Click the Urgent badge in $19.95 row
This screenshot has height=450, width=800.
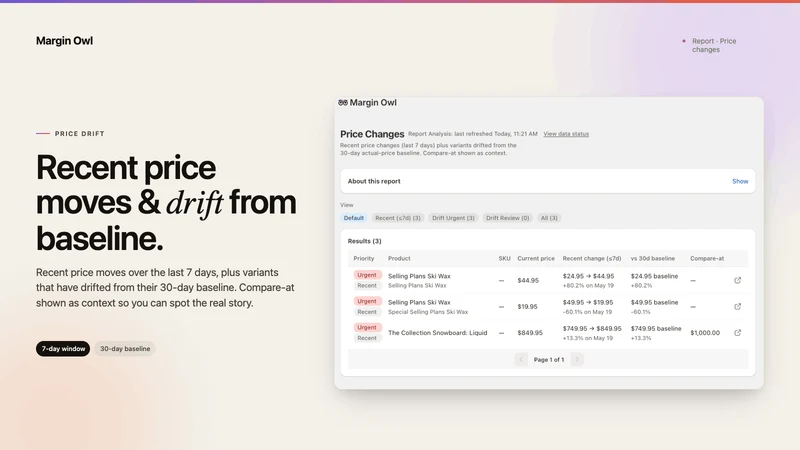point(367,301)
